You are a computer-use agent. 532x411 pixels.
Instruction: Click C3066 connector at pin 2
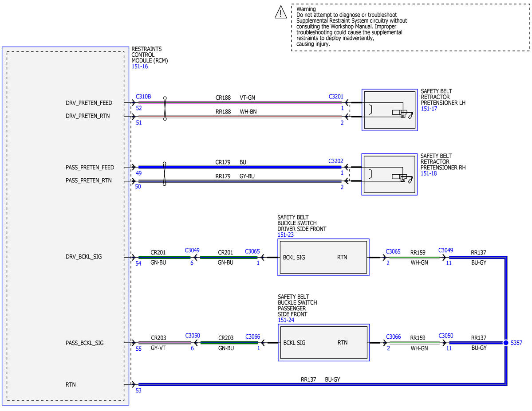tap(393, 337)
